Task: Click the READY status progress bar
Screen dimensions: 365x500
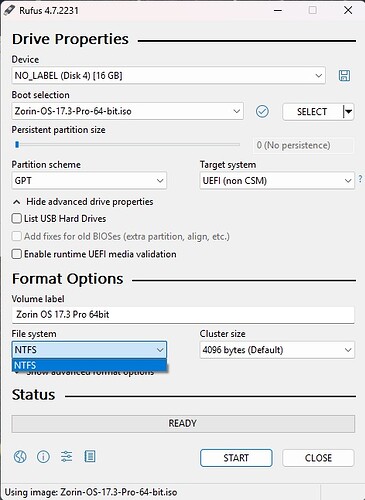Action: pyautogui.click(x=183, y=424)
